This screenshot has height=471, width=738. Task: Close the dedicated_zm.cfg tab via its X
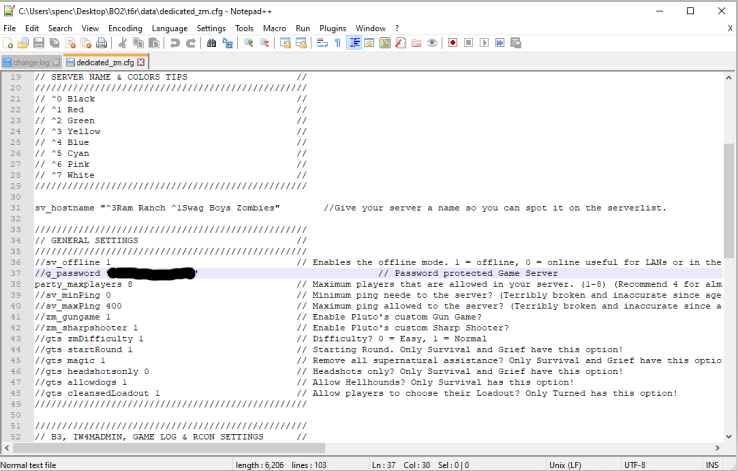coord(141,62)
